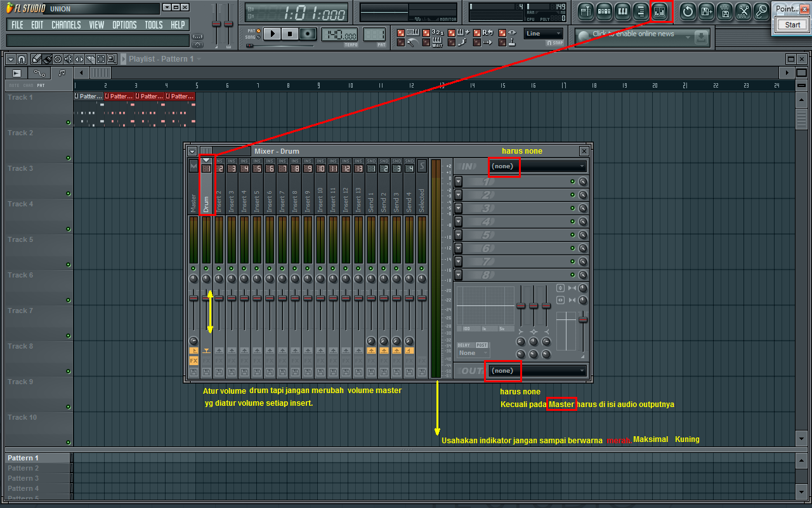Select Pattern 3 in pattern list

pyautogui.click(x=38, y=478)
